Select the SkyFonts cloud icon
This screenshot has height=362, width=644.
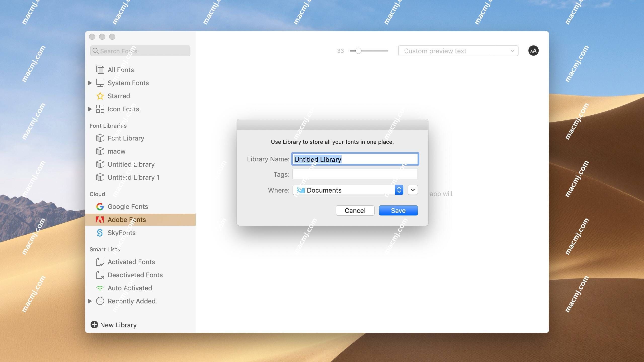[100, 233]
